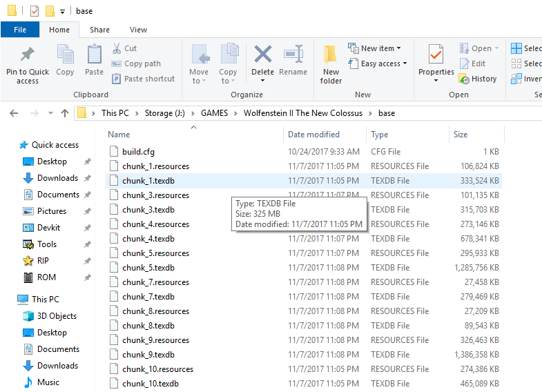Click the Move to icon
The width and height of the screenshot is (542, 392).
(x=200, y=55)
